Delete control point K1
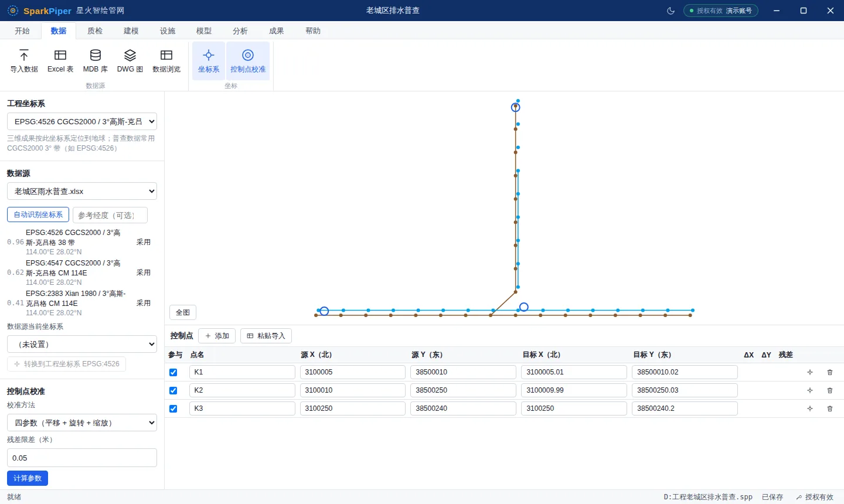 830,372
